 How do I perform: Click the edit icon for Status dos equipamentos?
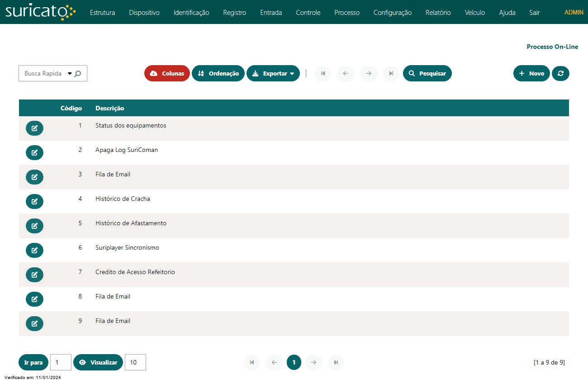(34, 128)
